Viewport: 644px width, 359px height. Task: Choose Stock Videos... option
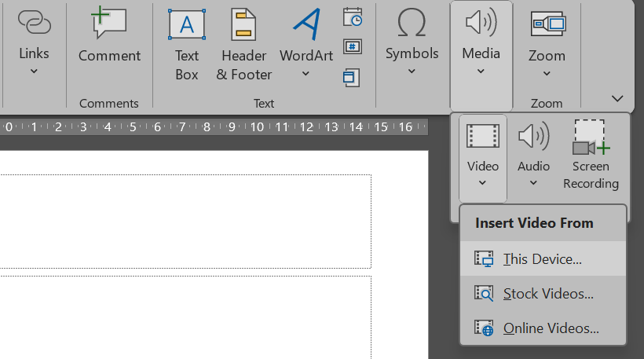543,293
